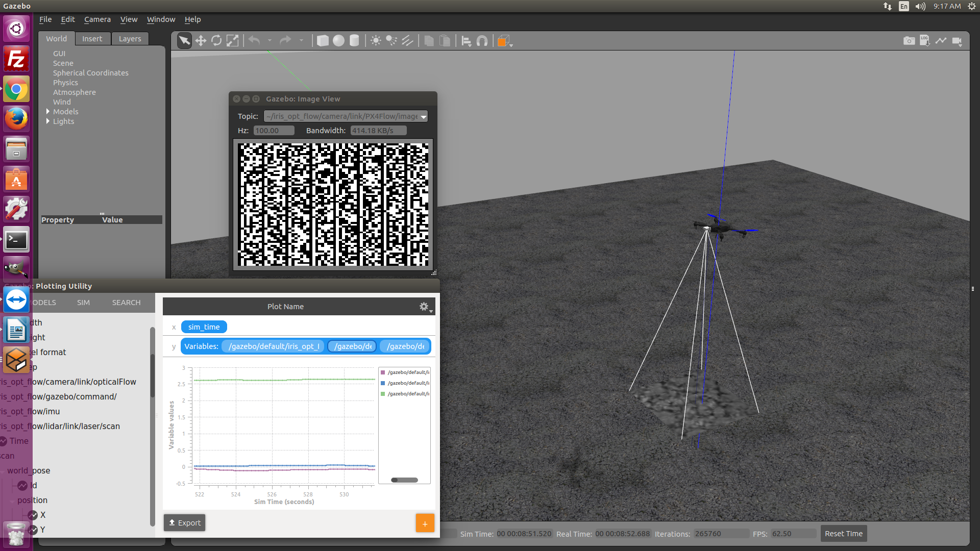Toggle the X position checkbox

point(33,515)
